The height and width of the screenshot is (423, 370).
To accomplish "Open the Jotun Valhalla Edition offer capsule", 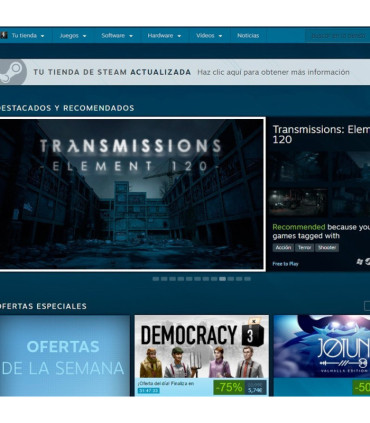I will 322,355.
